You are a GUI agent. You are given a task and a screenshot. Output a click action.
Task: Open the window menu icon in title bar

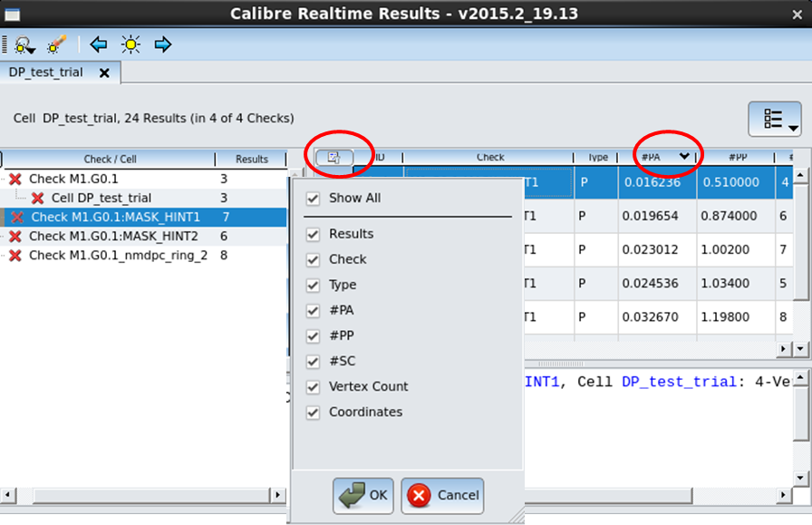[12, 15]
